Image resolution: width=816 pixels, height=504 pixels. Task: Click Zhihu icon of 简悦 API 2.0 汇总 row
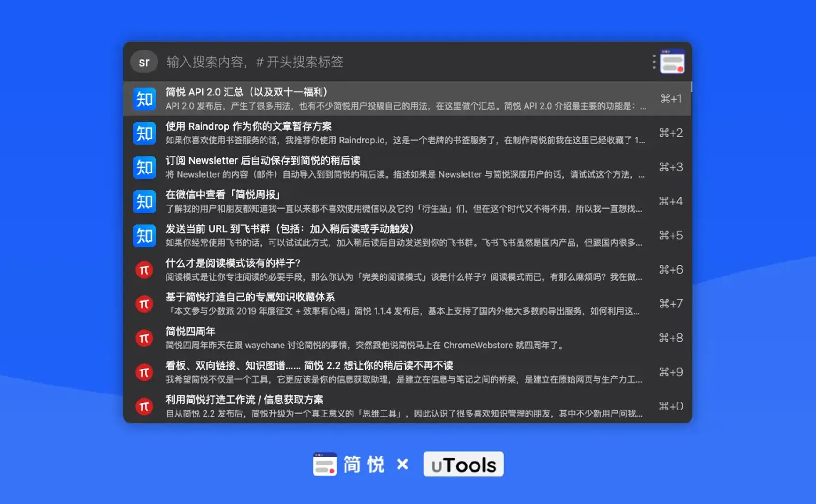point(144,99)
